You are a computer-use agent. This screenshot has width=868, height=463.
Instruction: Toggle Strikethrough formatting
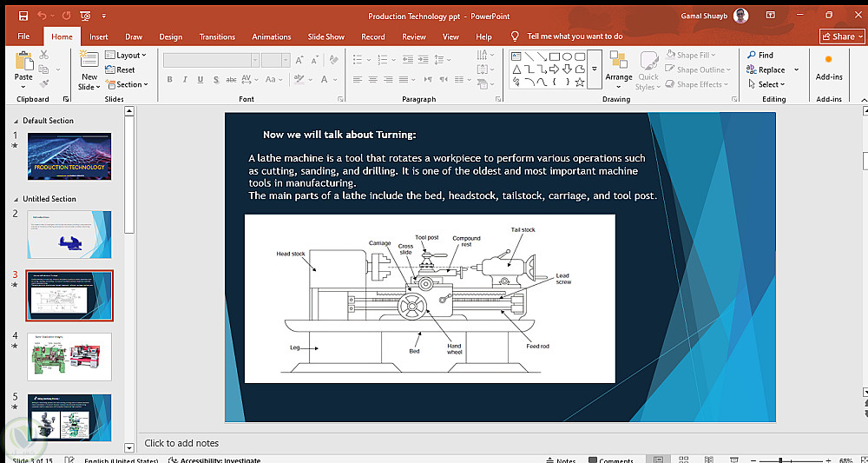point(232,80)
